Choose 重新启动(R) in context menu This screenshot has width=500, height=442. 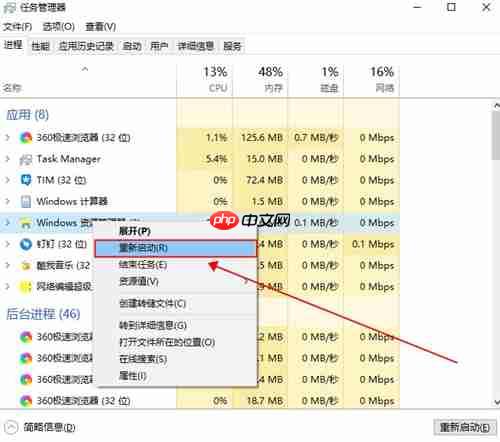(x=176, y=248)
